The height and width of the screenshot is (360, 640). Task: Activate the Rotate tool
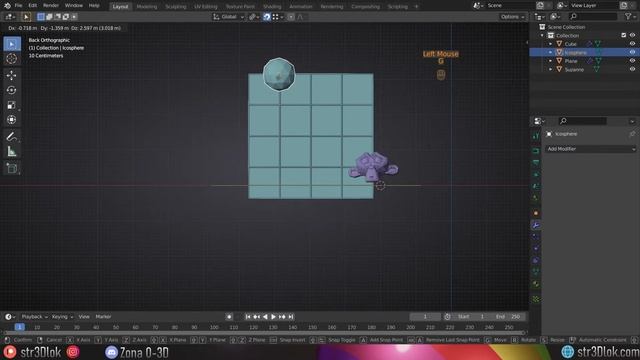coord(12,90)
